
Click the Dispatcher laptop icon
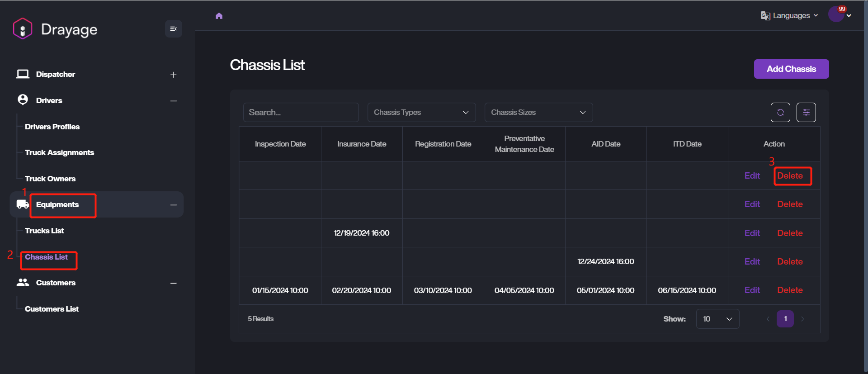tap(23, 74)
